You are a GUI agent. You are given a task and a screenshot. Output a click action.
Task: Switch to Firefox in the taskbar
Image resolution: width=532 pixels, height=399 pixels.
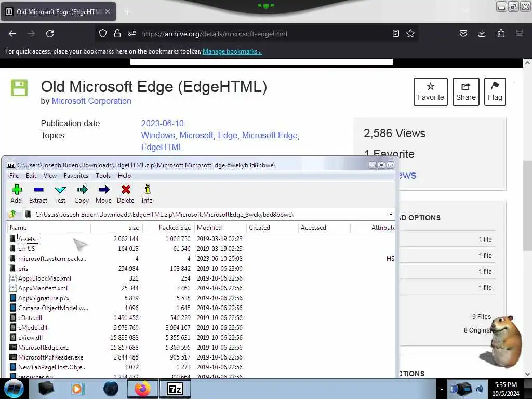click(x=142, y=389)
